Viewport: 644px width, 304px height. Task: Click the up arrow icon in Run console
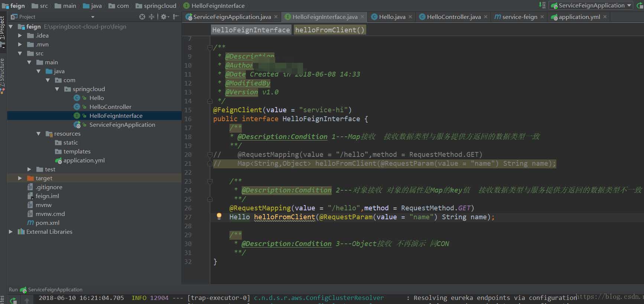27,300
